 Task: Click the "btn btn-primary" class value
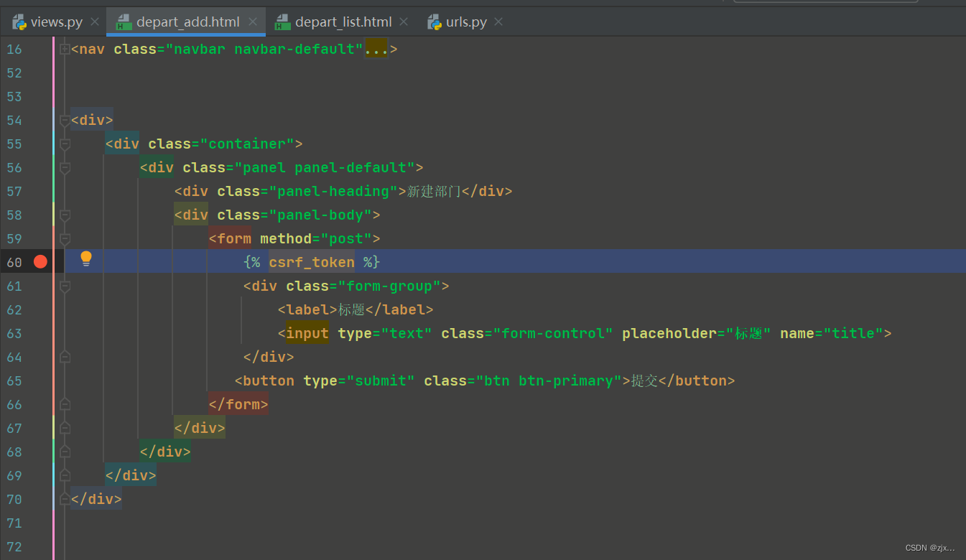[549, 381]
